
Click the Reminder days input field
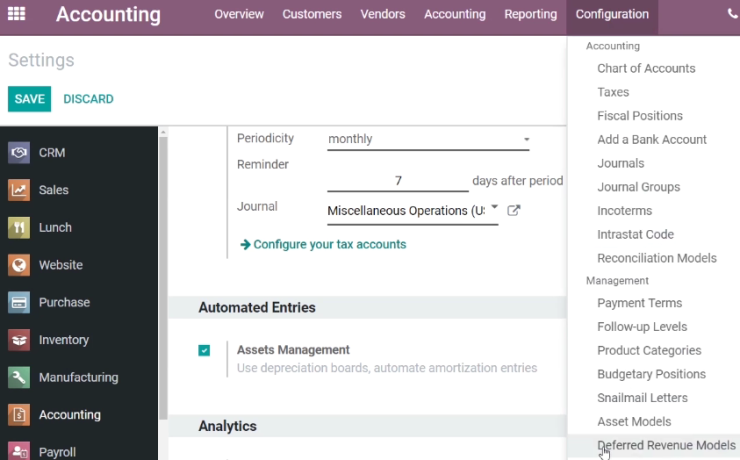[x=398, y=181]
